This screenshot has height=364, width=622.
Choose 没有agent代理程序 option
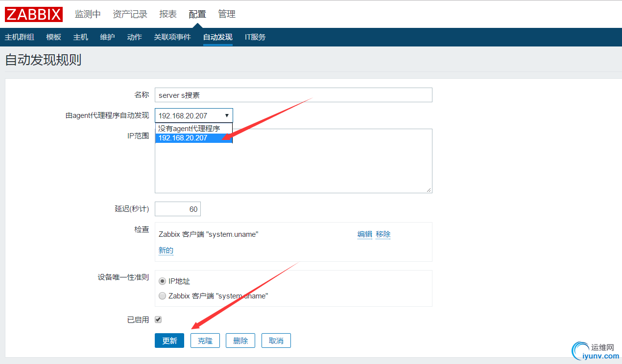pos(193,128)
